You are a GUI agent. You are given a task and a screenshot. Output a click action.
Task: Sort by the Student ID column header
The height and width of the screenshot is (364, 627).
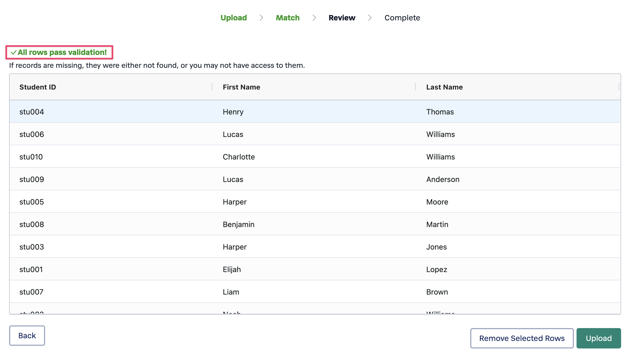(x=38, y=87)
